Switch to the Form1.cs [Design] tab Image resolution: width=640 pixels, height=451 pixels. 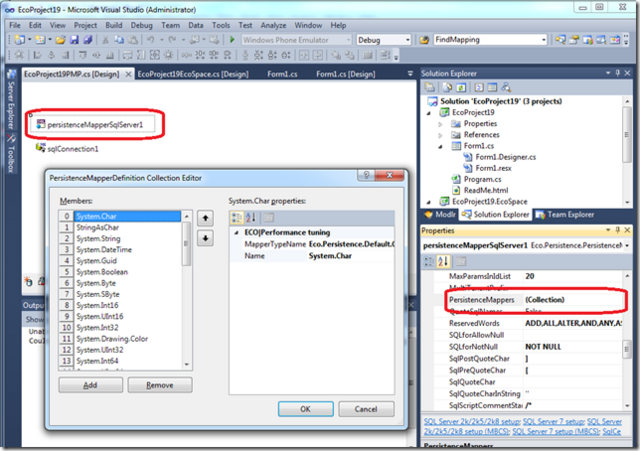click(x=346, y=74)
